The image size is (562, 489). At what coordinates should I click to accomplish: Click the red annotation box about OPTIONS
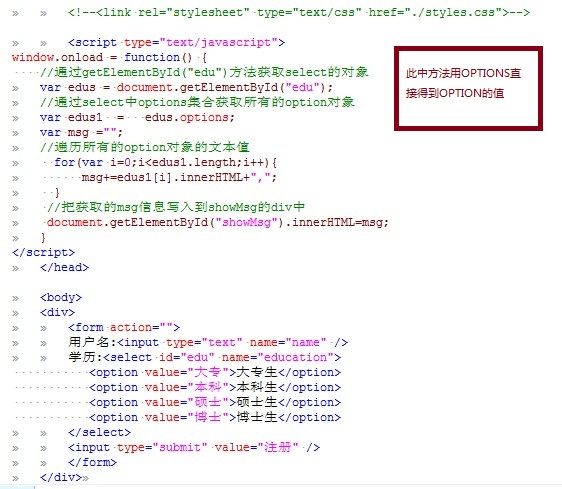(468, 88)
